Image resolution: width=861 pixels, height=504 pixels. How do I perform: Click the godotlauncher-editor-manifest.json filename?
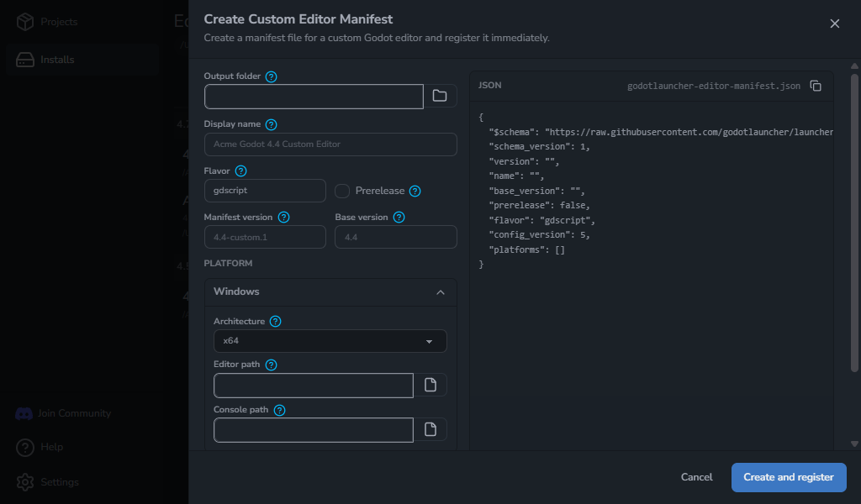(x=714, y=87)
